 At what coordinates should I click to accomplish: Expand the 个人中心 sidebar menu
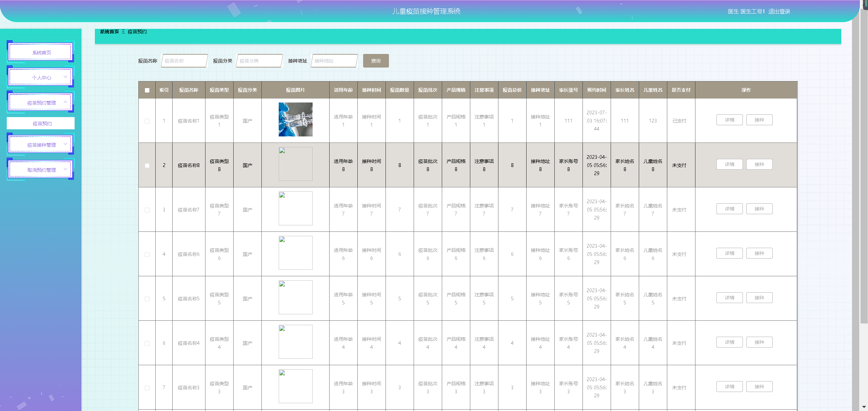pos(41,78)
